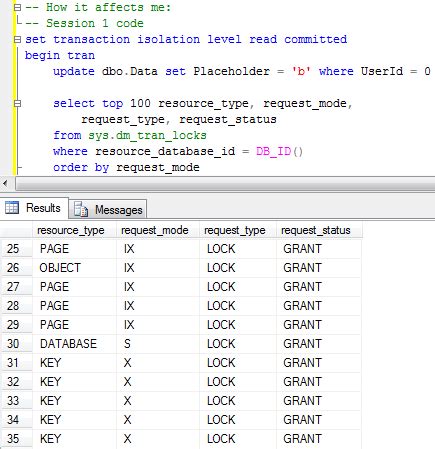
Task: Select row header 34
Action: 16,420
